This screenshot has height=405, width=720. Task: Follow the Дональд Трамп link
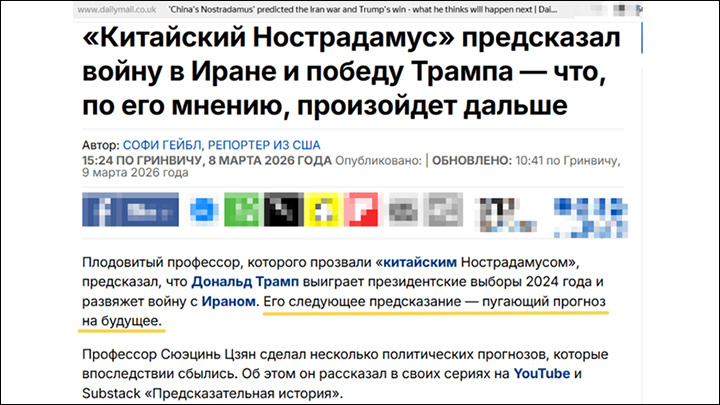[245, 281]
